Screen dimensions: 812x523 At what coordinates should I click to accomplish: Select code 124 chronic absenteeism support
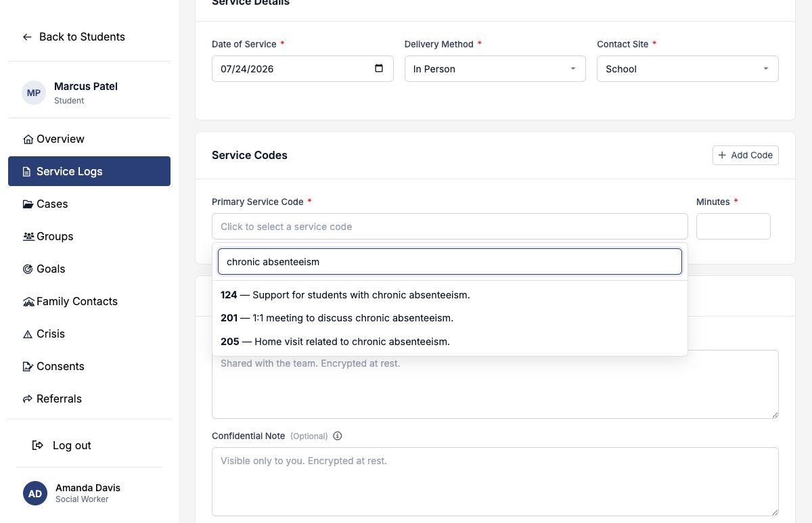coord(450,295)
